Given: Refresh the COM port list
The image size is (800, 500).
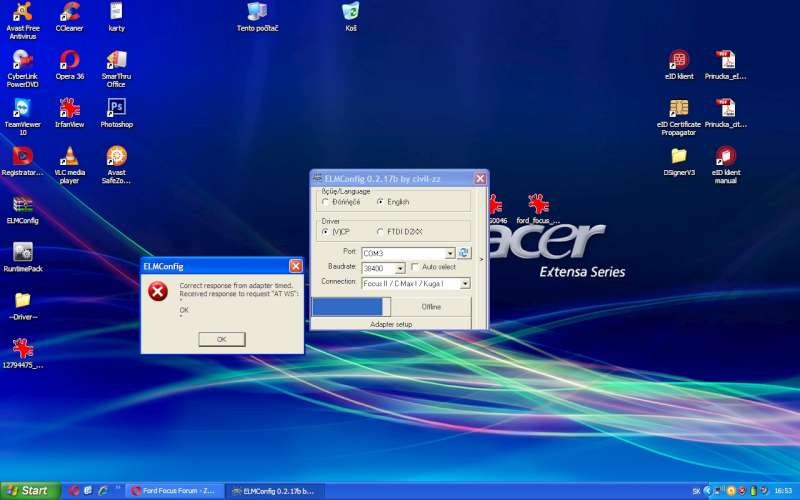Looking at the screenshot, I should pyautogui.click(x=464, y=253).
